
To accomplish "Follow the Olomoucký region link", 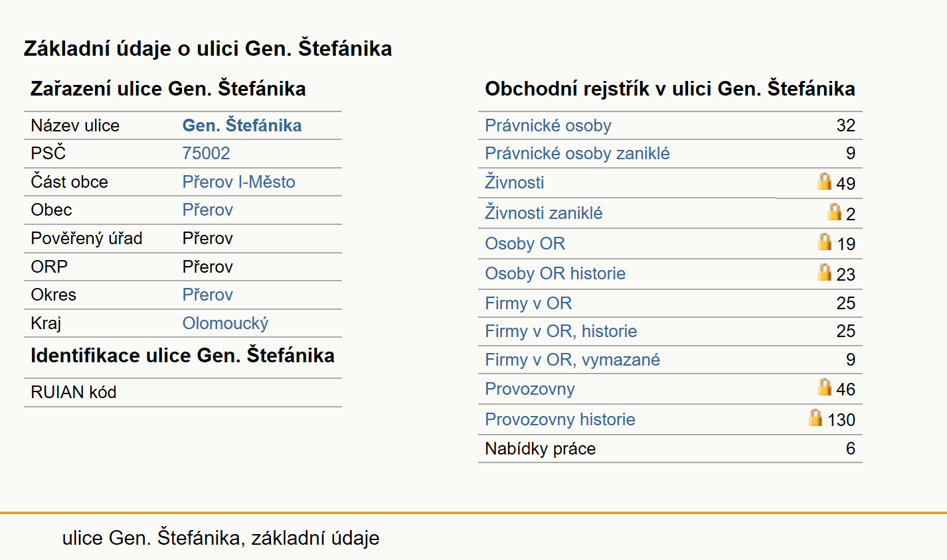I will pyautogui.click(x=225, y=323).
